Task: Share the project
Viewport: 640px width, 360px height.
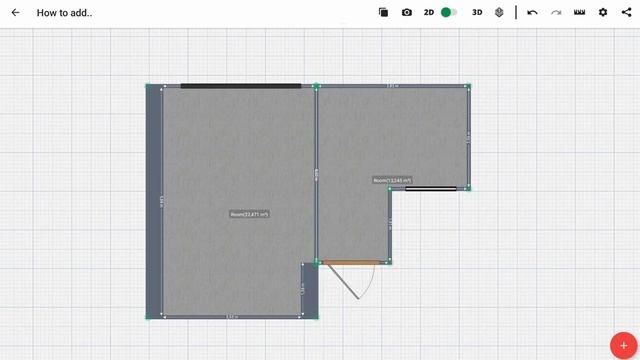Action: point(627,13)
